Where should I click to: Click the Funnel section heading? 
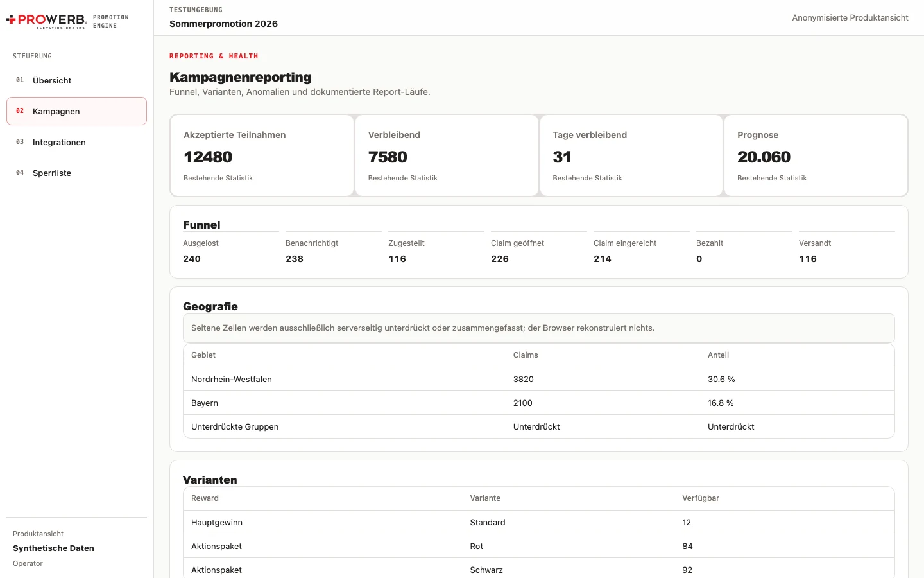[x=201, y=225]
